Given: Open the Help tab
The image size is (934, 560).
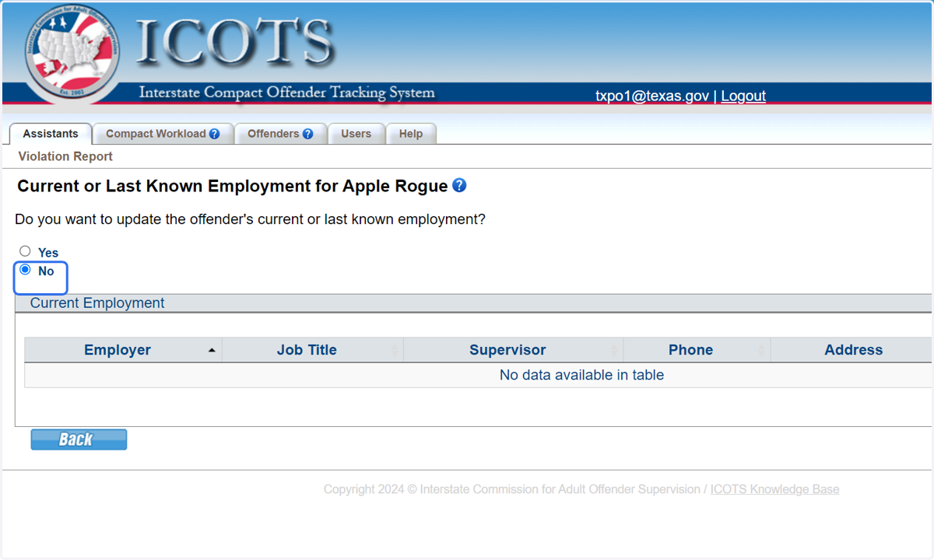Looking at the screenshot, I should [x=411, y=134].
